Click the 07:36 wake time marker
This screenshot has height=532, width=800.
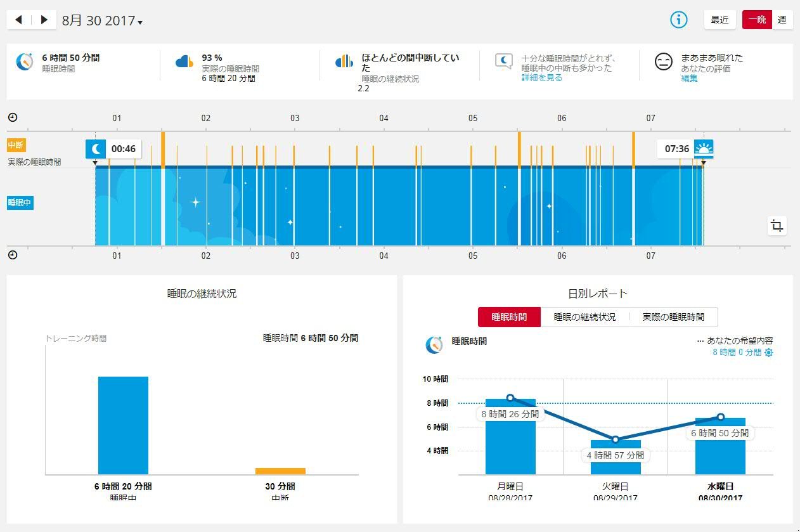[x=676, y=149]
